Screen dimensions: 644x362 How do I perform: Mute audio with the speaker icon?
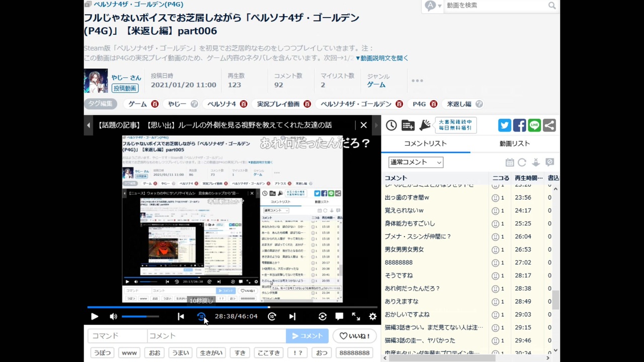tap(113, 316)
